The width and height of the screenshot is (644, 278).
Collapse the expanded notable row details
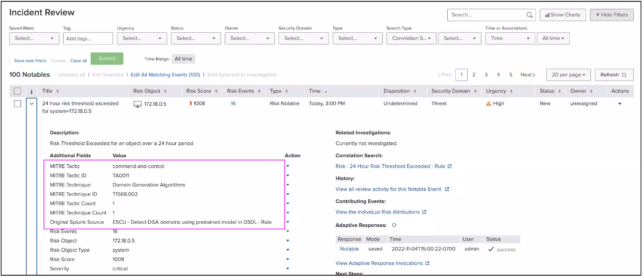(x=32, y=104)
